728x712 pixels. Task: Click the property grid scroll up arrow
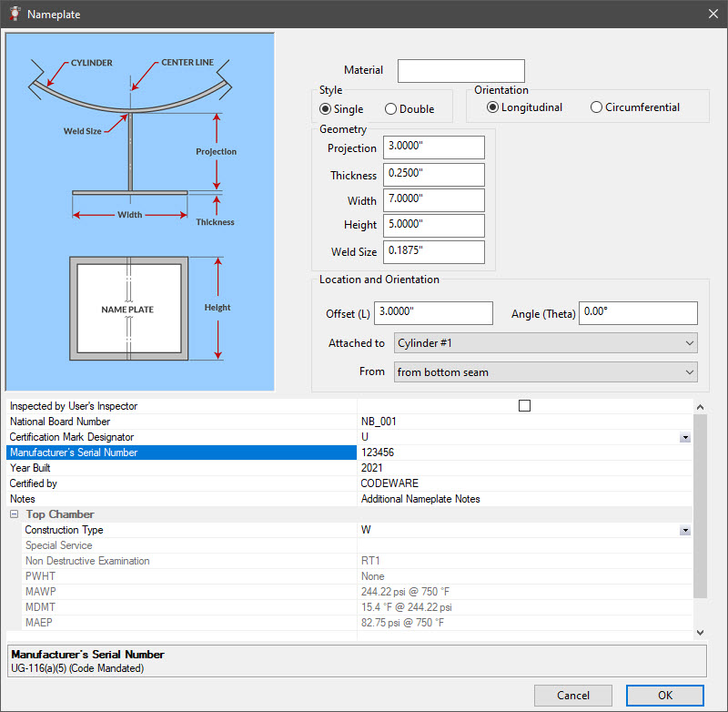pos(700,407)
